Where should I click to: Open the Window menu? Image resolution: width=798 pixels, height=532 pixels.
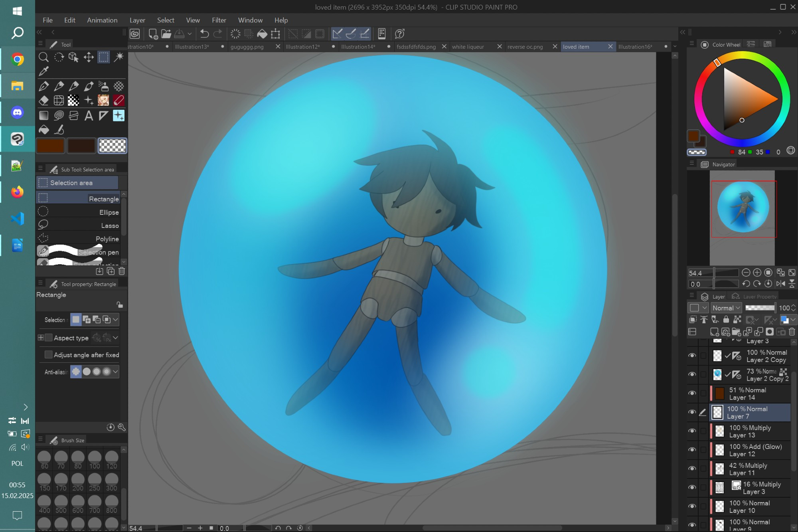coord(250,20)
